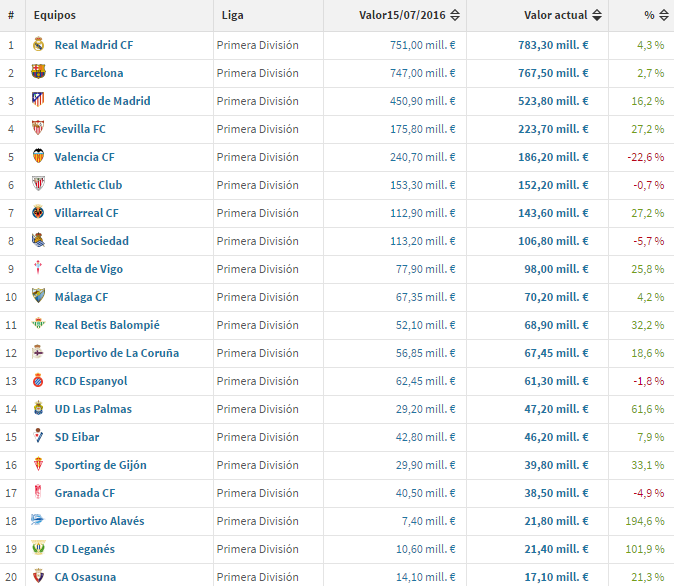Image resolution: width=679 pixels, height=586 pixels.
Task: Click the CD Leganés crest icon
Action: click(39, 548)
